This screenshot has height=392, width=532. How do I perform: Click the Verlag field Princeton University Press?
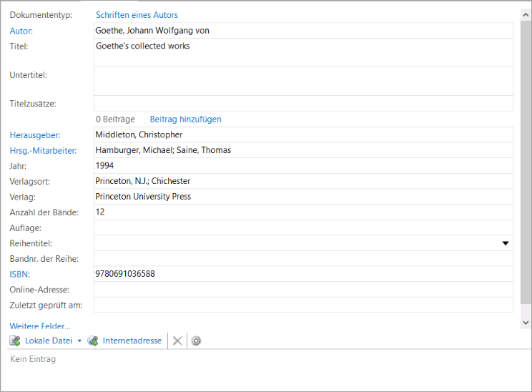[303, 197]
